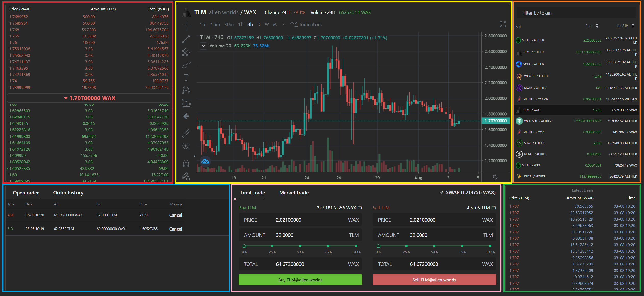The width and height of the screenshot is (644, 296).
Task: Select the AETHER / WECAN pair row
Action: pyautogui.click(x=576, y=99)
